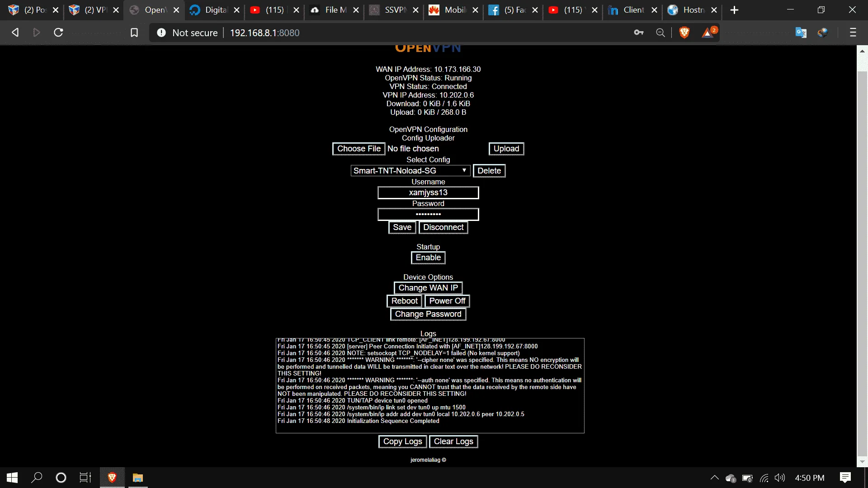The height and width of the screenshot is (488, 868).
Task: Click the Choose File button
Action: click(x=359, y=149)
